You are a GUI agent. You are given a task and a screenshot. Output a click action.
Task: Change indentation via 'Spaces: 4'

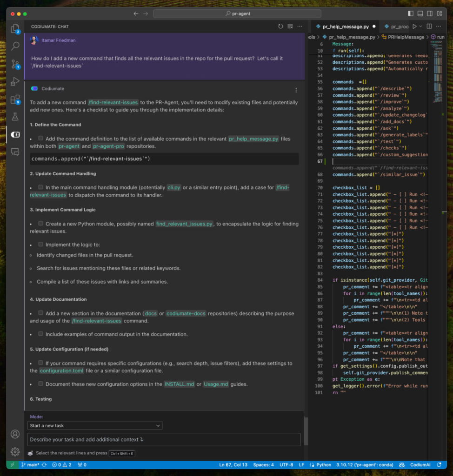(x=263, y=465)
